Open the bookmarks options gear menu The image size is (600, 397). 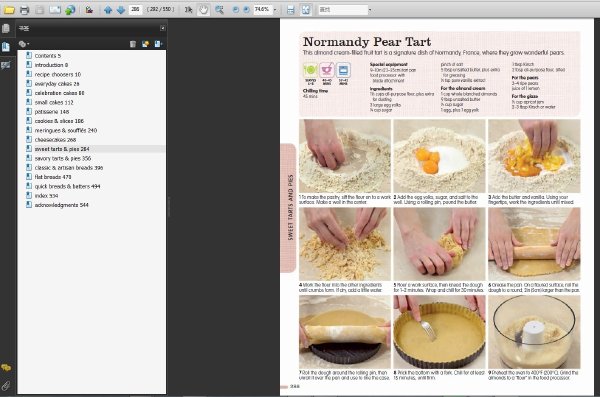(x=24, y=44)
